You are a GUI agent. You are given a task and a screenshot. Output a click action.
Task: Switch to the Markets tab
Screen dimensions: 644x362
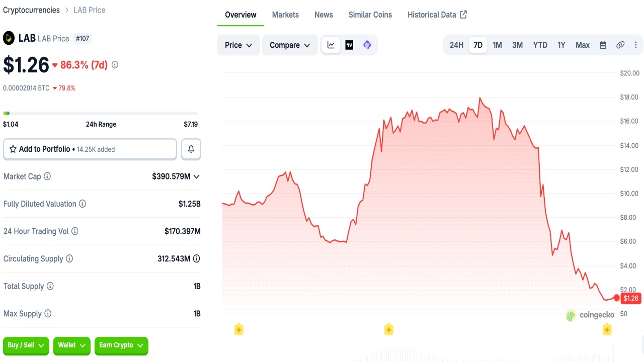pyautogui.click(x=285, y=15)
